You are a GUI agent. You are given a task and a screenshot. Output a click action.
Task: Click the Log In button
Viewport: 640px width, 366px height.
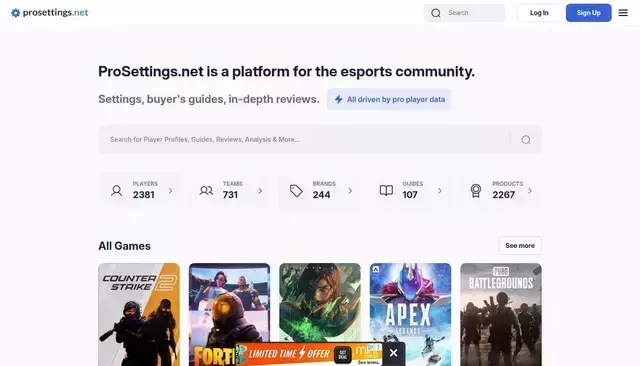click(539, 13)
